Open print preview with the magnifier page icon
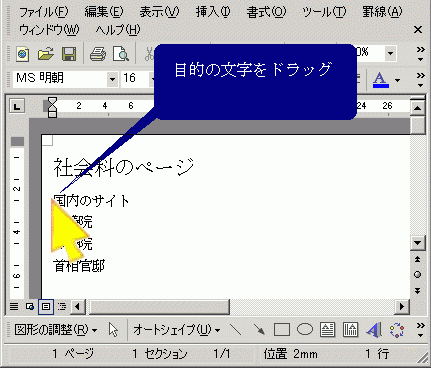Image resolution: width=431 pixels, height=368 pixels. pyautogui.click(x=121, y=54)
